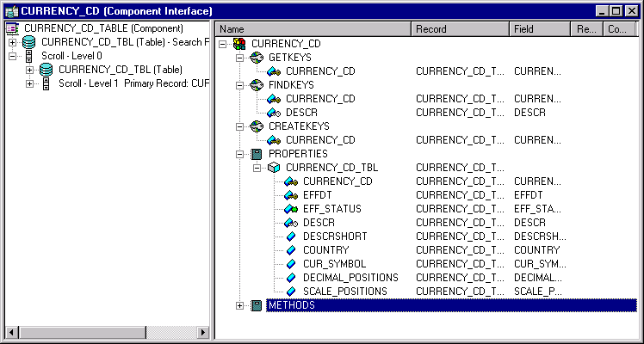
Task: Collapse the PROPERTIES node
Action: 239,154
